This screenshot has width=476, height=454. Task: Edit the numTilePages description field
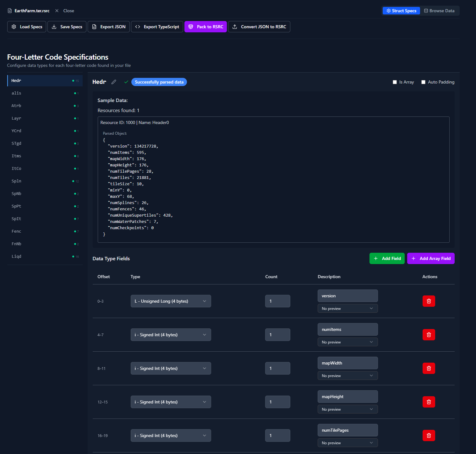click(347, 430)
